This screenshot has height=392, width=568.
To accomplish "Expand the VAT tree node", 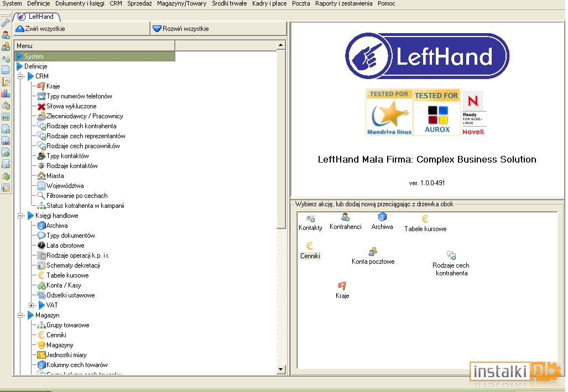I will click(32, 305).
